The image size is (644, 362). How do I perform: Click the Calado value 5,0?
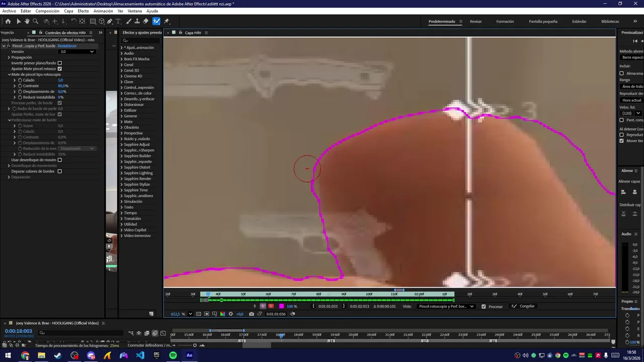tap(60, 80)
